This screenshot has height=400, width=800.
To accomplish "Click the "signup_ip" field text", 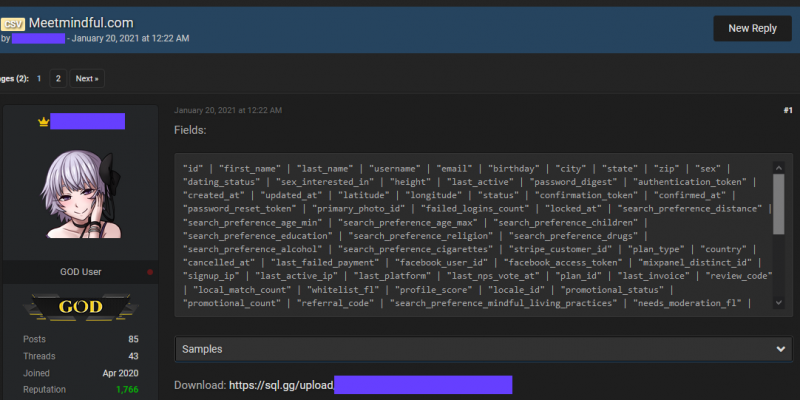I will [212, 276].
